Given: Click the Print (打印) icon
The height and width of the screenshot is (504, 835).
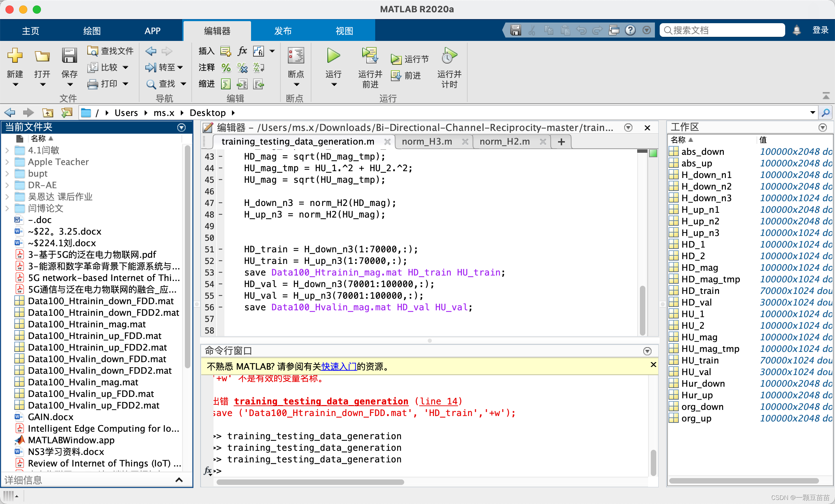Looking at the screenshot, I should click(x=92, y=84).
